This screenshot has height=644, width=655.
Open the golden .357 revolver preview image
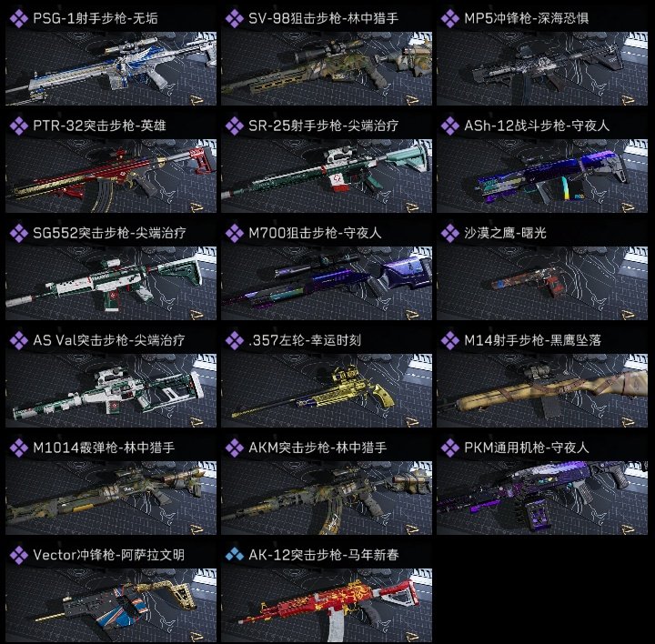pos(327,390)
